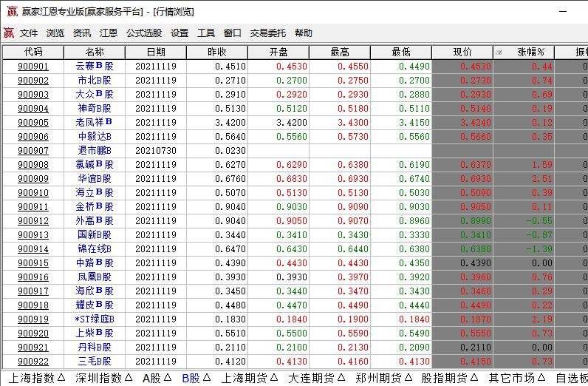Sort by the 现价 column header
Viewport: 588px width, 386px height.
coord(462,53)
